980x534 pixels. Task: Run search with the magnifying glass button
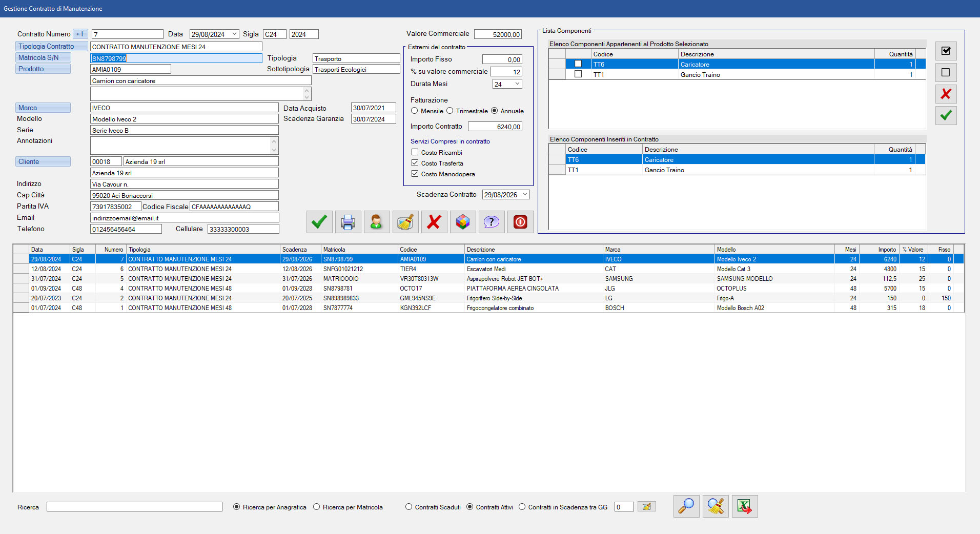(x=686, y=506)
